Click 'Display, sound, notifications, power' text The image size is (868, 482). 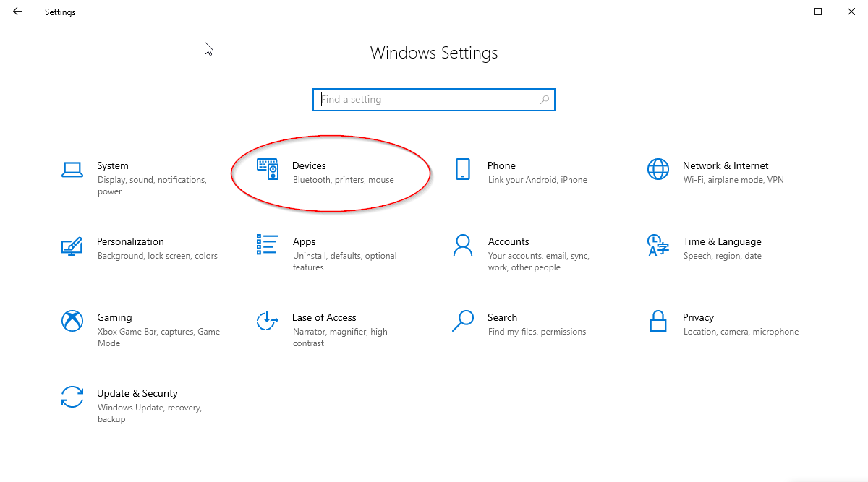coord(152,186)
